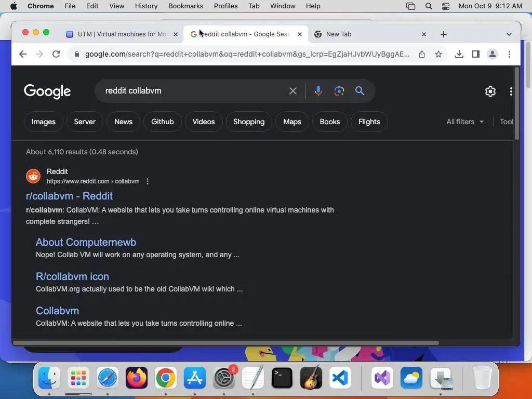Launch Firefox from the Dock

pyautogui.click(x=137, y=378)
